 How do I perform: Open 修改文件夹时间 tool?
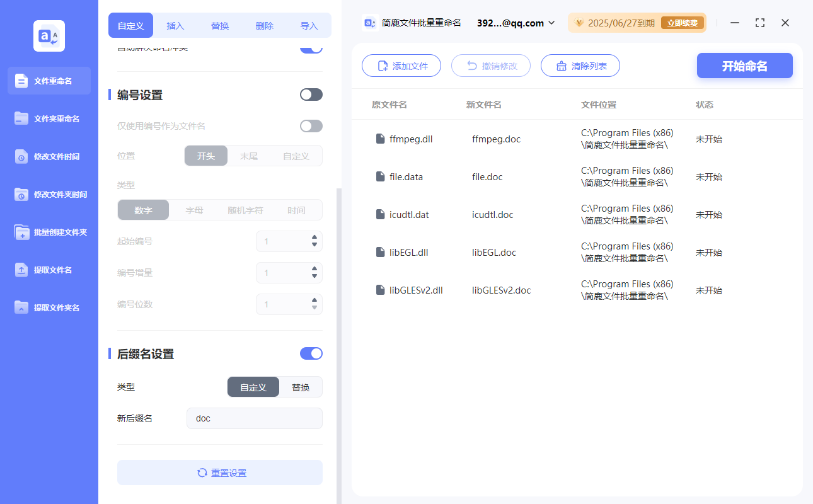pos(49,194)
